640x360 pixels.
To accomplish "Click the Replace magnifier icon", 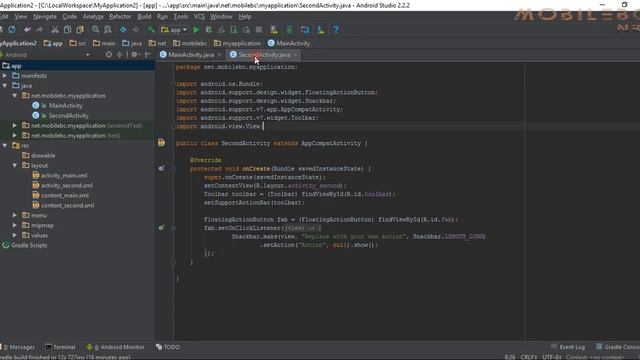I will point(108,30).
